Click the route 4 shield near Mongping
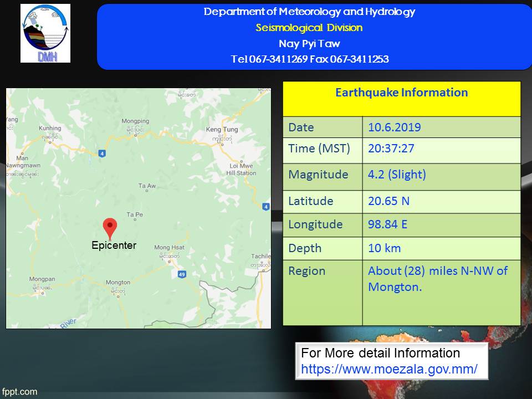Viewport: 532px width, 399px height. 102,154
